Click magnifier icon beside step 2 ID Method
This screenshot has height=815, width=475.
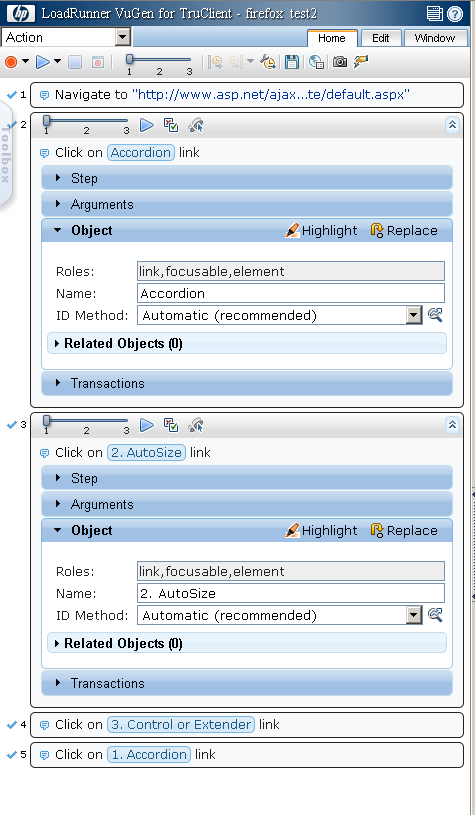(435, 314)
